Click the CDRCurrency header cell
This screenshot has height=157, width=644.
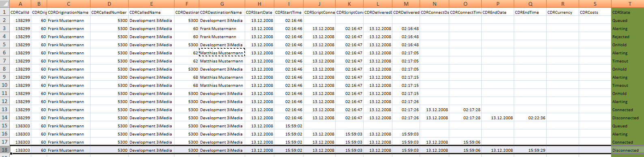(x=563, y=12)
